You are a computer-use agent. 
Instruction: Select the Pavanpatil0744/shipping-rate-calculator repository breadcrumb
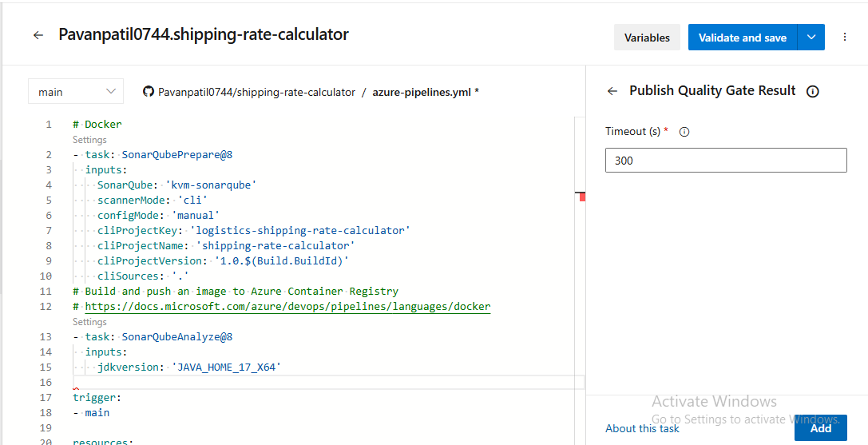tap(256, 93)
